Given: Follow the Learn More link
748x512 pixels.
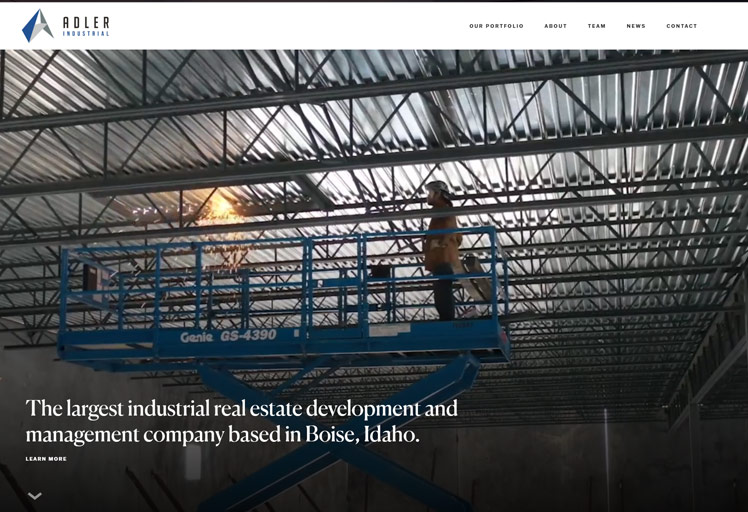Looking at the screenshot, I should 46,459.
